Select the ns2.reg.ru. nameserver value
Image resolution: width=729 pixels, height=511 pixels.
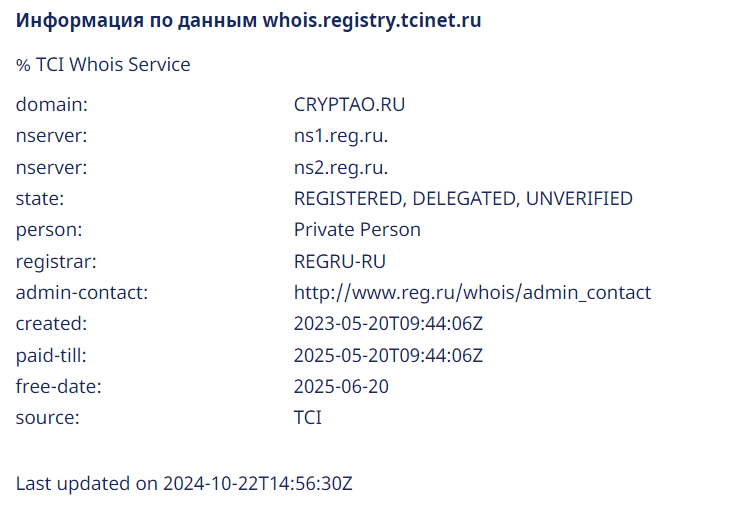click(340, 167)
